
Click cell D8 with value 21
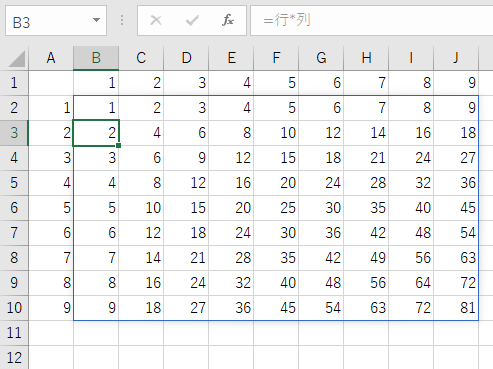(186, 258)
